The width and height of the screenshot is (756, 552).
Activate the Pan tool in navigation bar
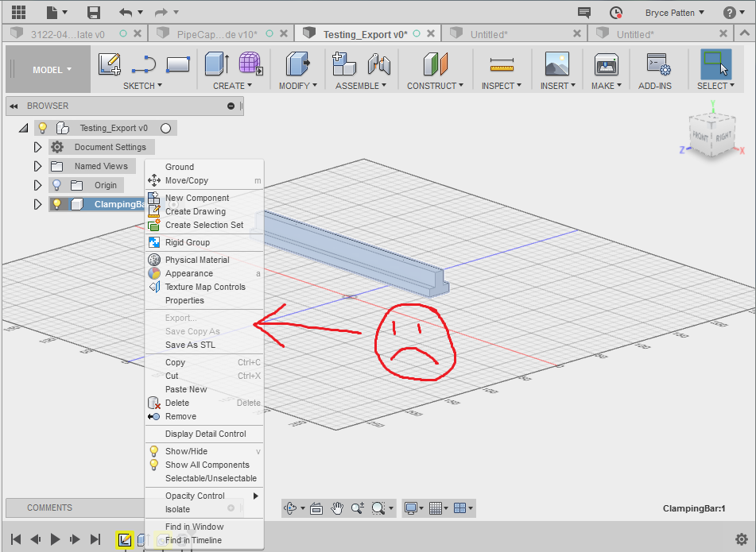tap(336, 508)
